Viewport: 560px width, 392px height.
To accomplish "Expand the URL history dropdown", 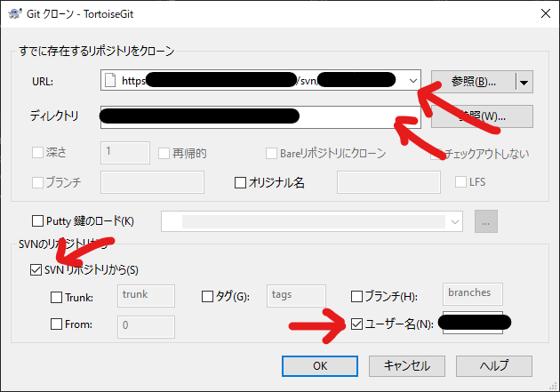I will (412, 80).
